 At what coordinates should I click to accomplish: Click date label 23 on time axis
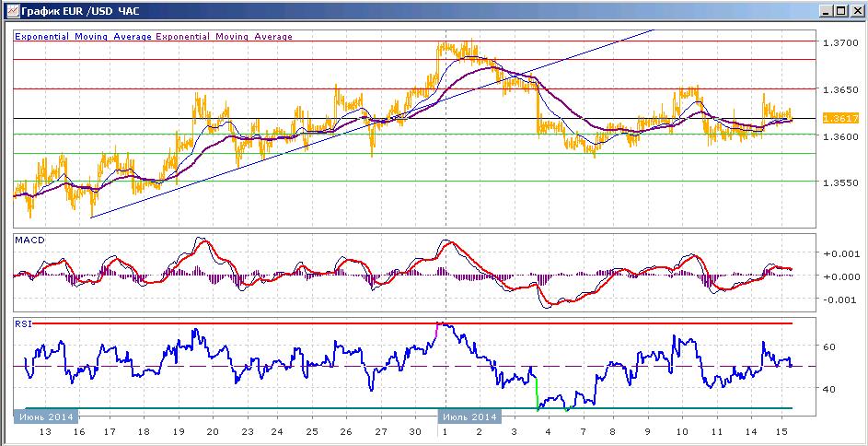pyautogui.click(x=247, y=432)
